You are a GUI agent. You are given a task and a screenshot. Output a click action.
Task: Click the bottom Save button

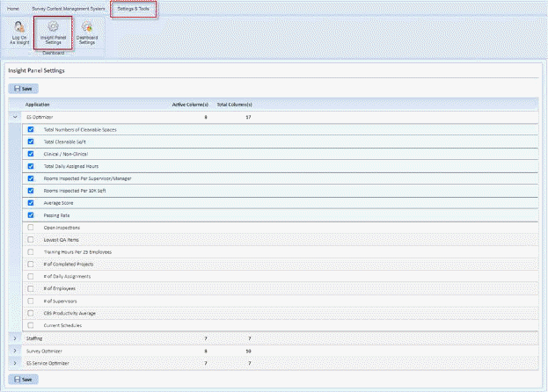23,379
